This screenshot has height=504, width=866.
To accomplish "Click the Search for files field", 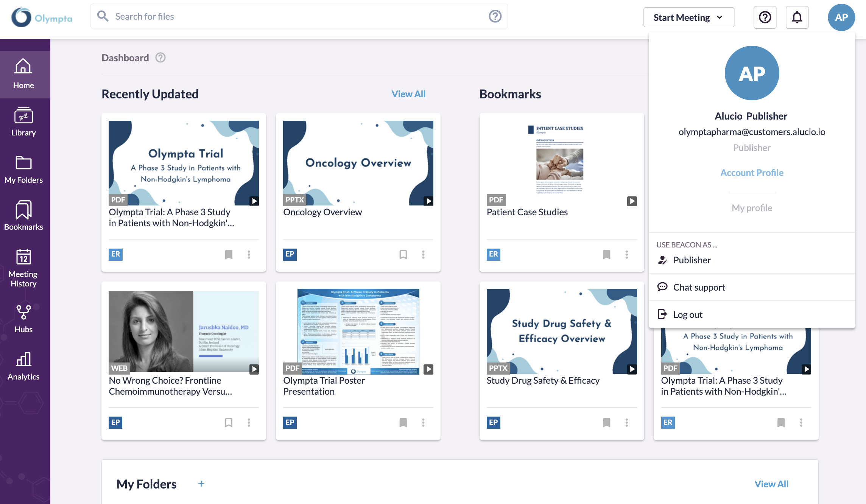I will click(x=295, y=16).
